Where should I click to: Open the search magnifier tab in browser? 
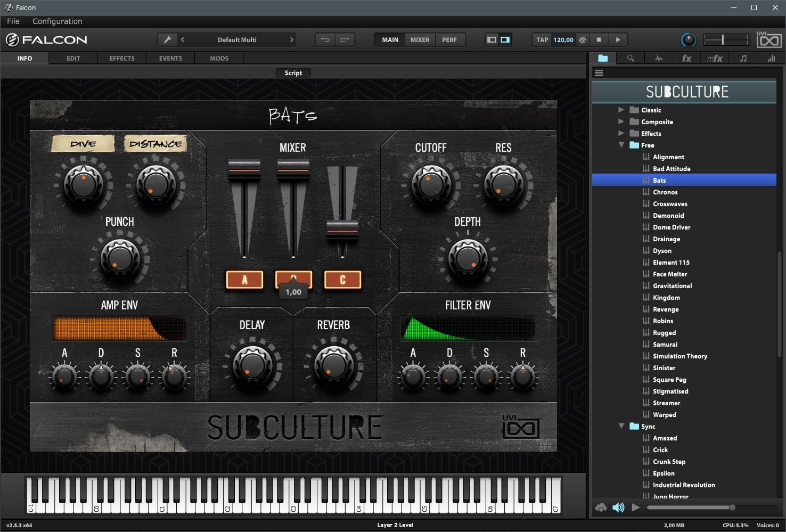tap(631, 59)
